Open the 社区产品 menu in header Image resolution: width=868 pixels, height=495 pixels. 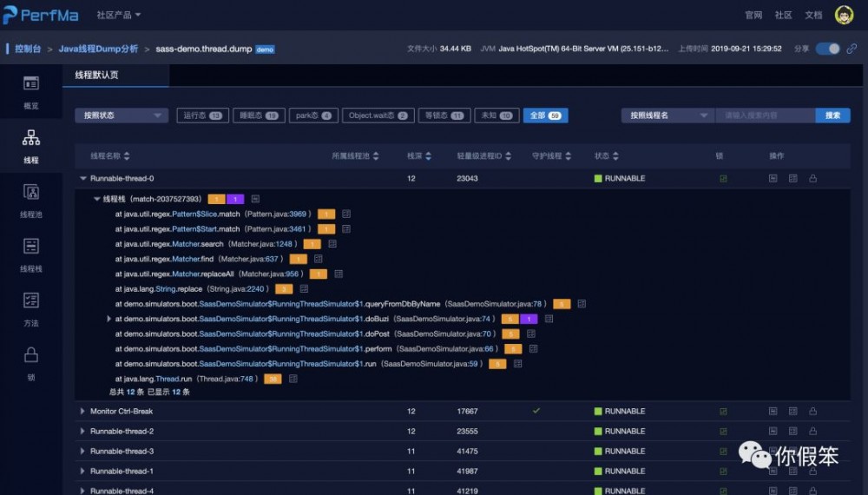pos(118,15)
